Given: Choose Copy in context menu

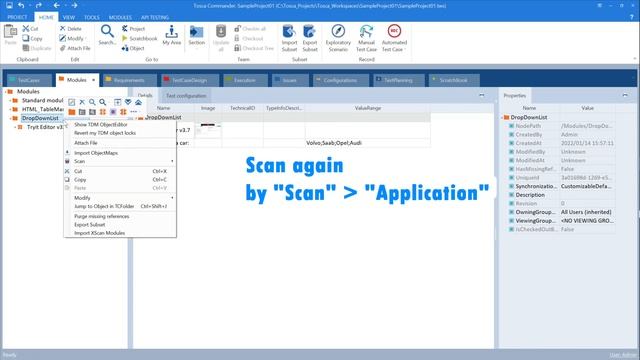Looking at the screenshot, I should tap(120, 180).
